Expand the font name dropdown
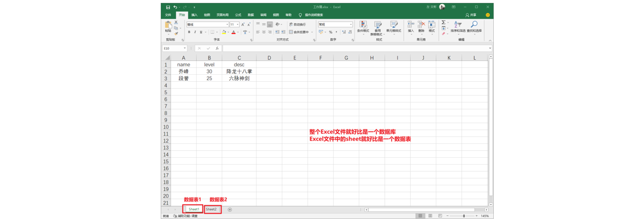Image resolution: width=644 pixels, height=224 pixels. (226, 24)
